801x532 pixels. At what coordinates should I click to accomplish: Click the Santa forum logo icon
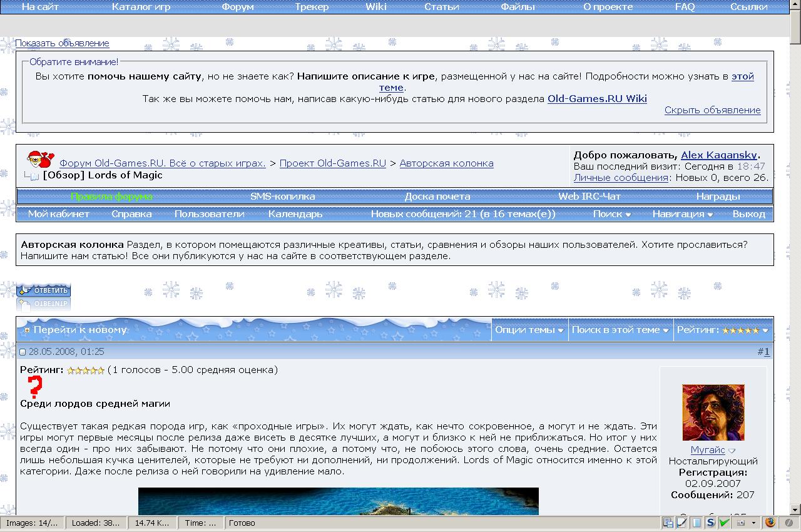41,160
